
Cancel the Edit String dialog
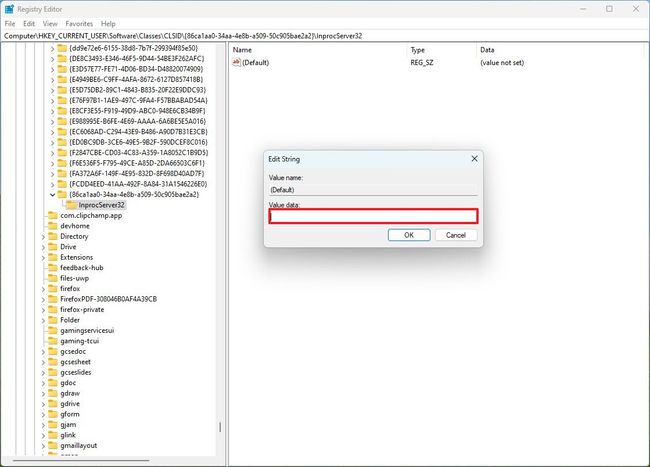click(x=456, y=235)
